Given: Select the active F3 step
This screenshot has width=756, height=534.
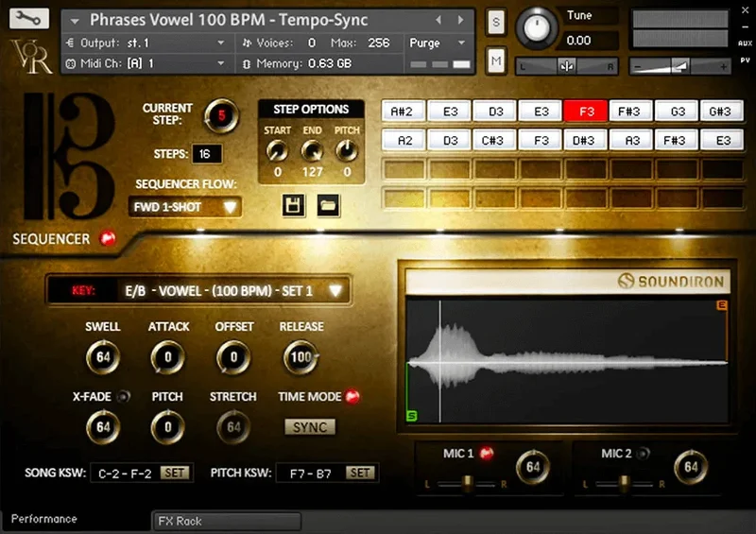Looking at the screenshot, I should (585, 112).
